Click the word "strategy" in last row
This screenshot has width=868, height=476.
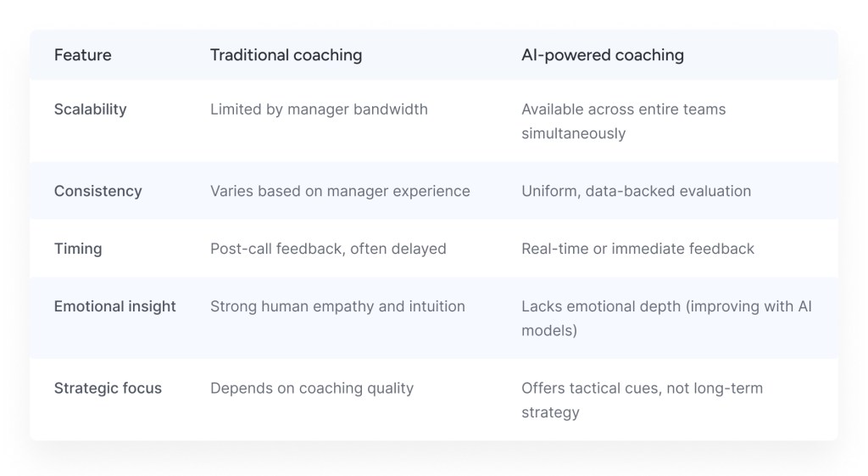pyautogui.click(x=550, y=412)
